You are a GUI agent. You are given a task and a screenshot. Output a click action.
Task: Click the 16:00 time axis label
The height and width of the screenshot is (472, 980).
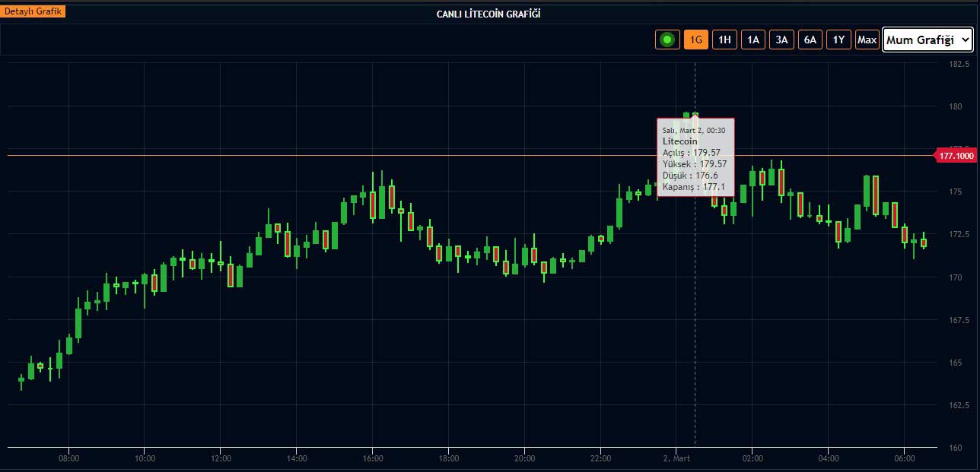[373, 458]
